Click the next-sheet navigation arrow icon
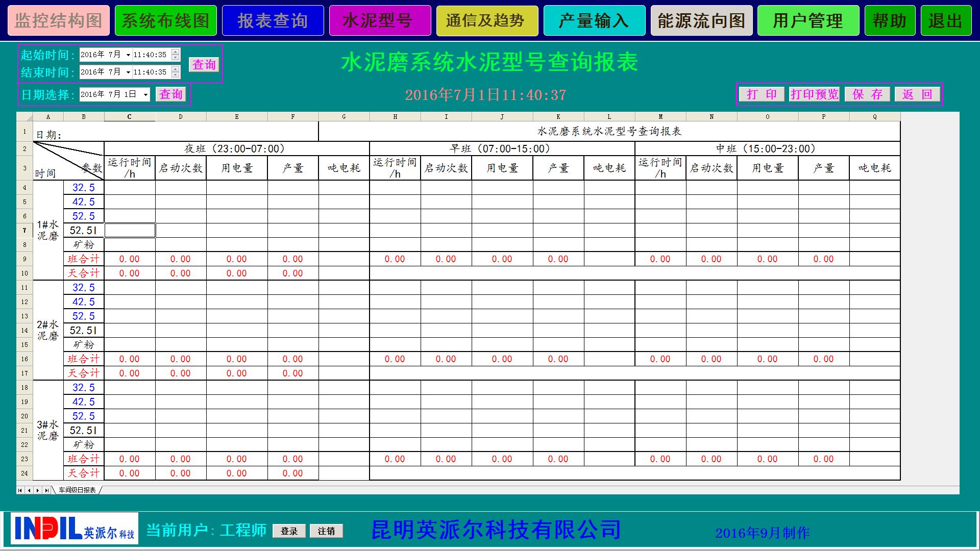The image size is (980, 551). 38,490
